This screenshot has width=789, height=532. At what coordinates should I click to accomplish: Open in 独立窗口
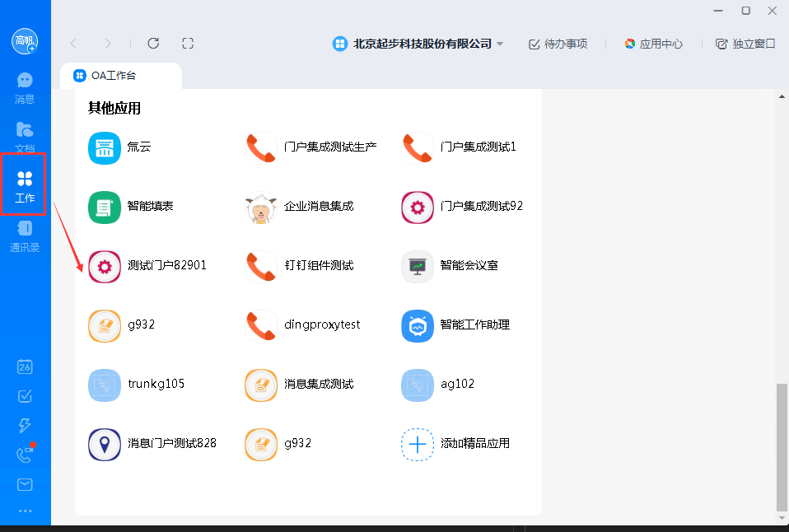pyautogui.click(x=745, y=44)
